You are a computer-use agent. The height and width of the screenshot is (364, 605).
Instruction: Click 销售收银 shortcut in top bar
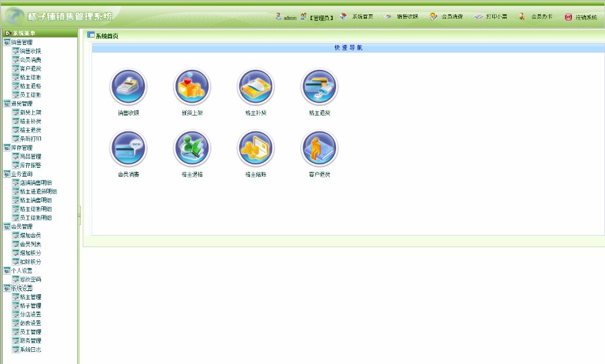pos(407,17)
